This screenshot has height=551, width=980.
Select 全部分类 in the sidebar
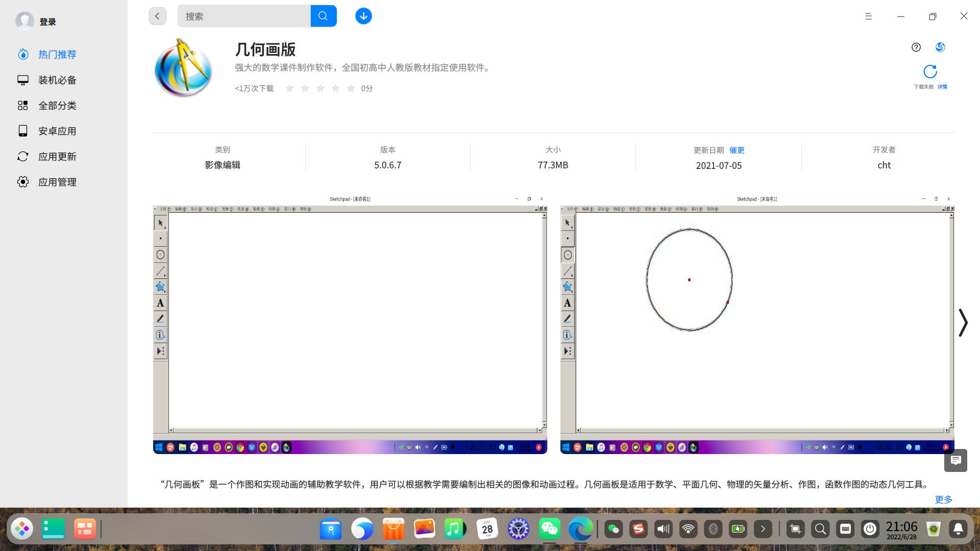57,106
